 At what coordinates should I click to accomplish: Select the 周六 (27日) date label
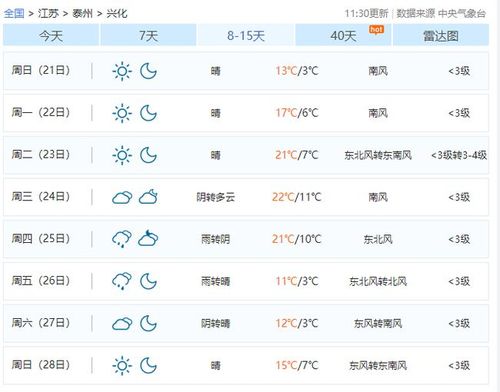(x=41, y=322)
